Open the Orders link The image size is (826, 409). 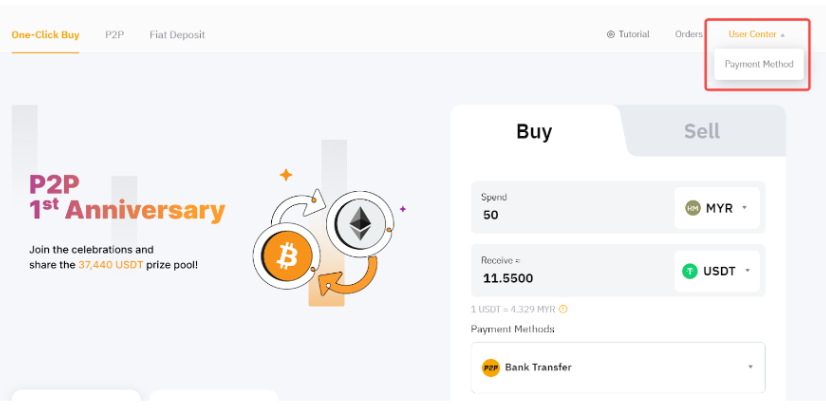pos(688,34)
